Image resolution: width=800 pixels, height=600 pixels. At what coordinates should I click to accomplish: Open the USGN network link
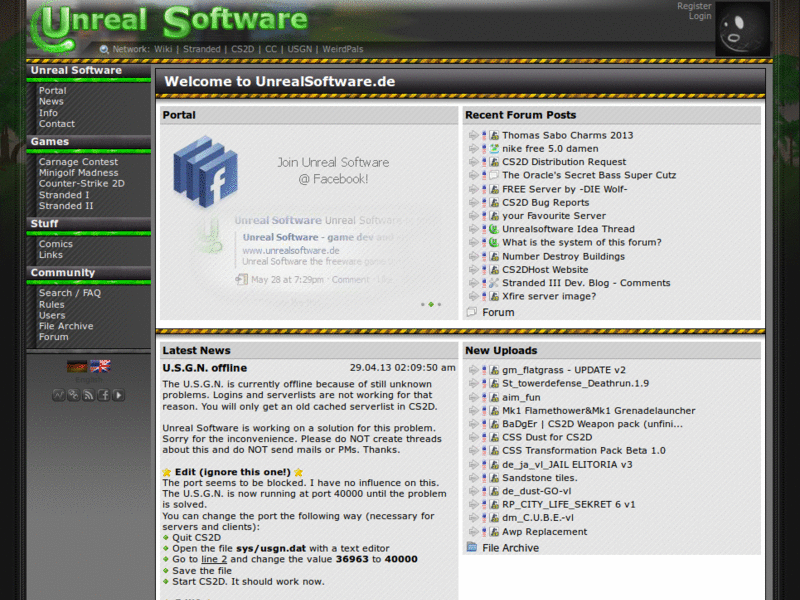coord(299,49)
